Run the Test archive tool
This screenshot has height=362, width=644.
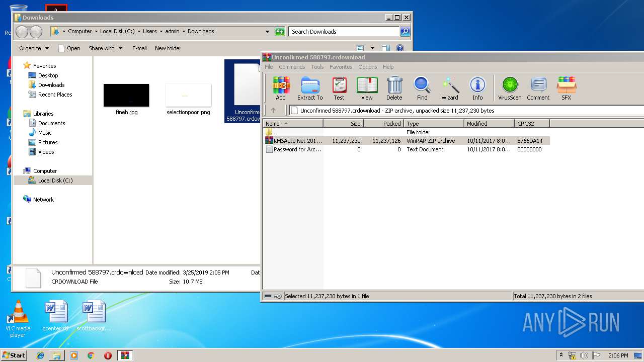point(339,88)
